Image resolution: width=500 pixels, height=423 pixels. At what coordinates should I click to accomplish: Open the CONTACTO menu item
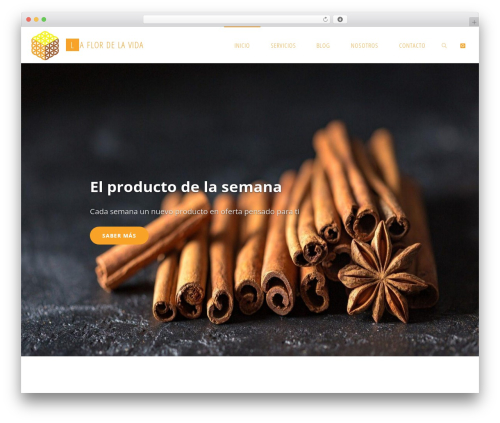pyautogui.click(x=412, y=46)
